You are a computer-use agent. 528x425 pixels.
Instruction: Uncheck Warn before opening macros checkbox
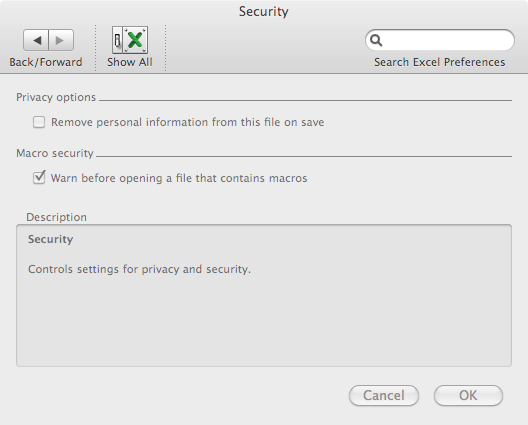point(39,177)
